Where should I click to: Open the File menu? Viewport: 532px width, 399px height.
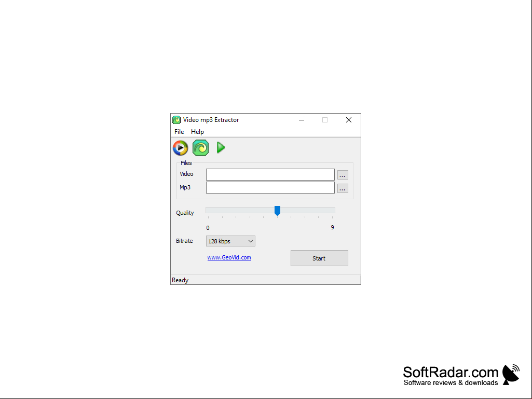tap(179, 132)
